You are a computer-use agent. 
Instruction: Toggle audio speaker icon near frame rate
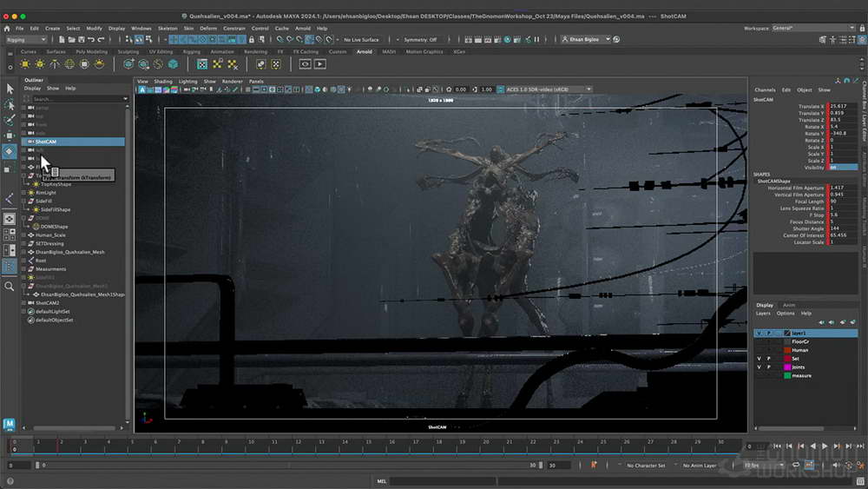pos(837,466)
